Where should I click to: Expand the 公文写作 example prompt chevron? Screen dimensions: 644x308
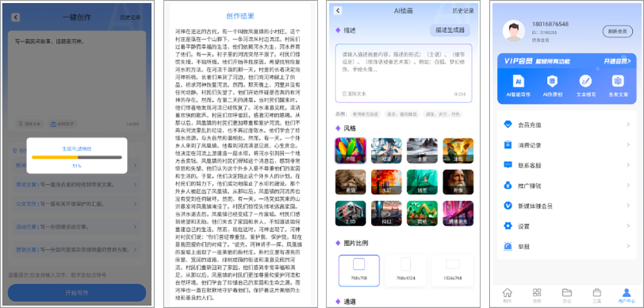click(x=135, y=204)
